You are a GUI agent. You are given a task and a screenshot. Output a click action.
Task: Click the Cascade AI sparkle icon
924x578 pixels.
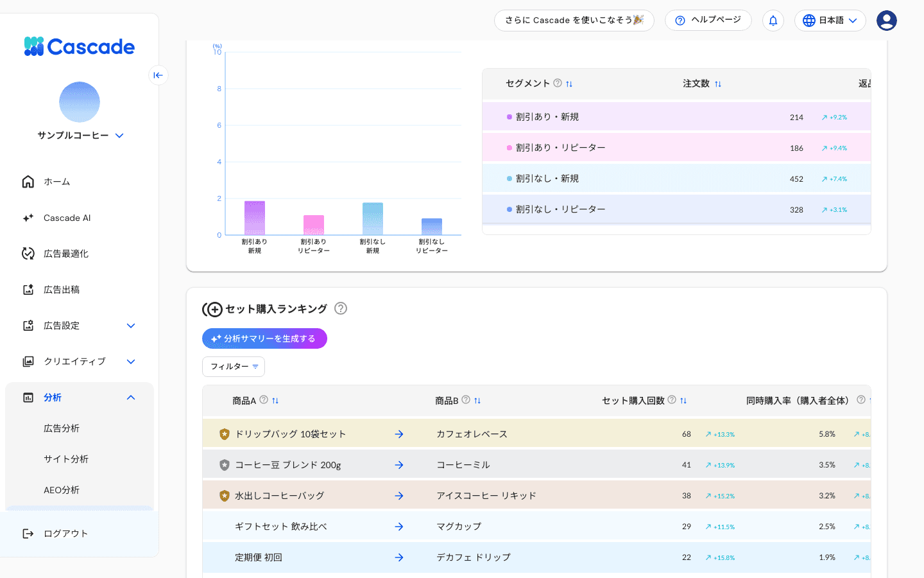point(28,218)
